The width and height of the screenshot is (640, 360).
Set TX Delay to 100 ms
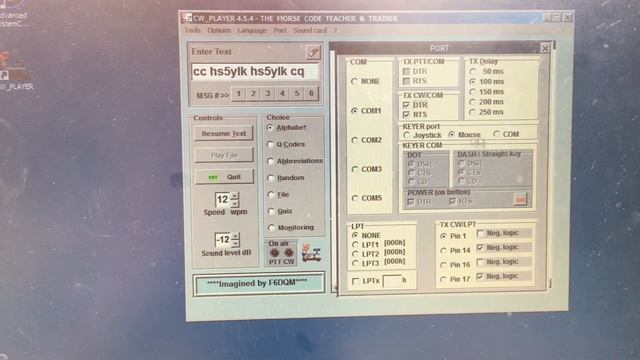click(x=487, y=82)
